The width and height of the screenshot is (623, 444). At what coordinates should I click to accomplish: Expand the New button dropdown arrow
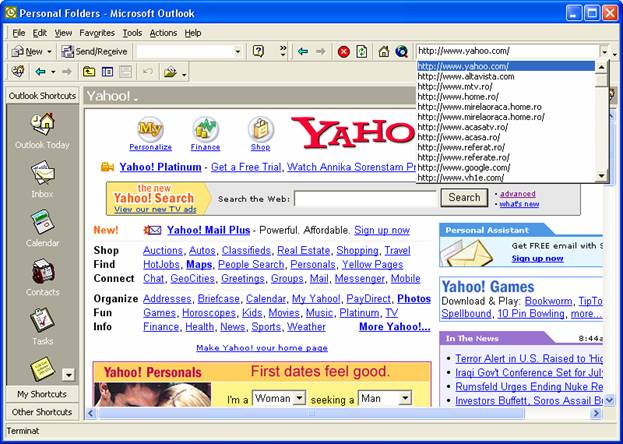pyautogui.click(x=50, y=52)
